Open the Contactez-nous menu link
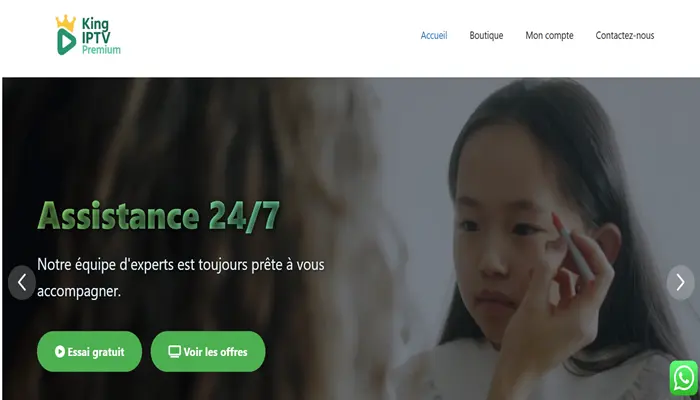Image resolution: width=700 pixels, height=400 pixels. [625, 36]
